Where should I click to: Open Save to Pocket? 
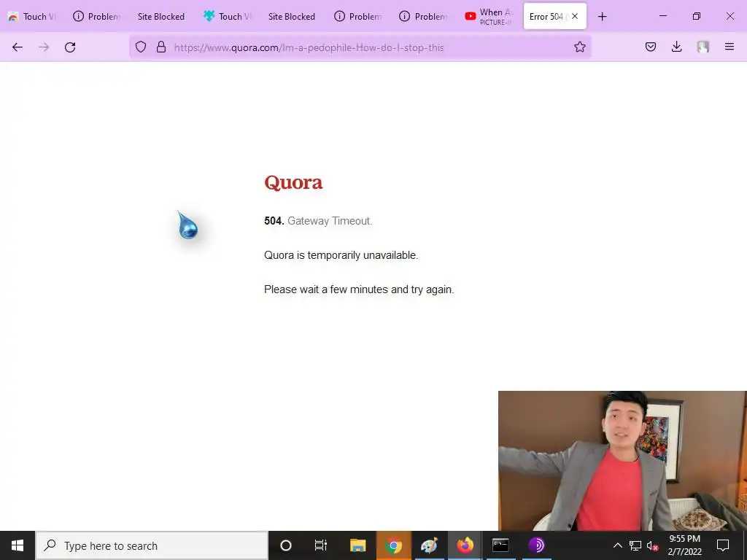650,47
